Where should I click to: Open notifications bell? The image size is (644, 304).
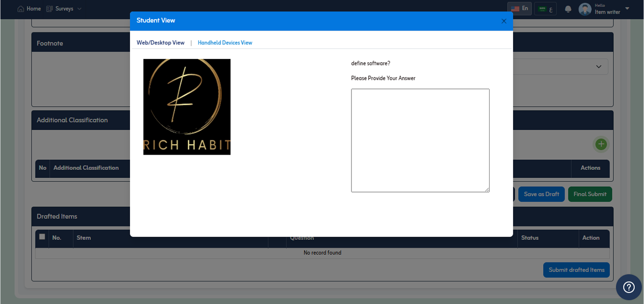pyautogui.click(x=568, y=9)
